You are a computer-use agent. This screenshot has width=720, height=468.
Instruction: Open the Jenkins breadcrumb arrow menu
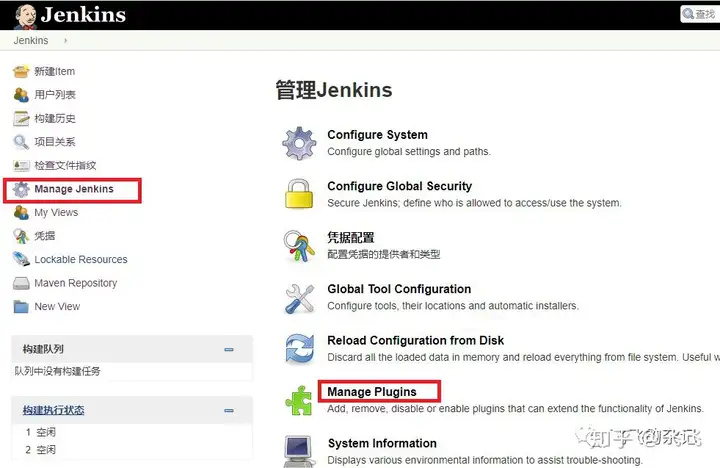point(66,41)
